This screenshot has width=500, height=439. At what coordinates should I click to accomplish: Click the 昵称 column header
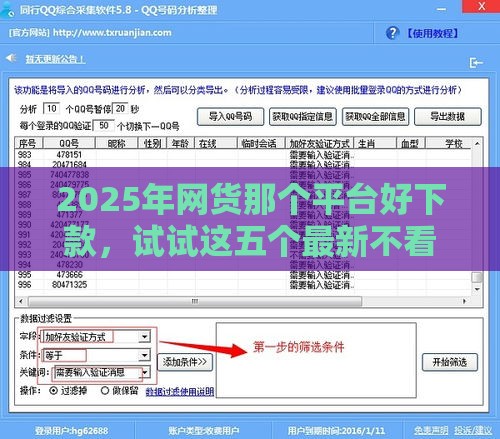(117, 143)
